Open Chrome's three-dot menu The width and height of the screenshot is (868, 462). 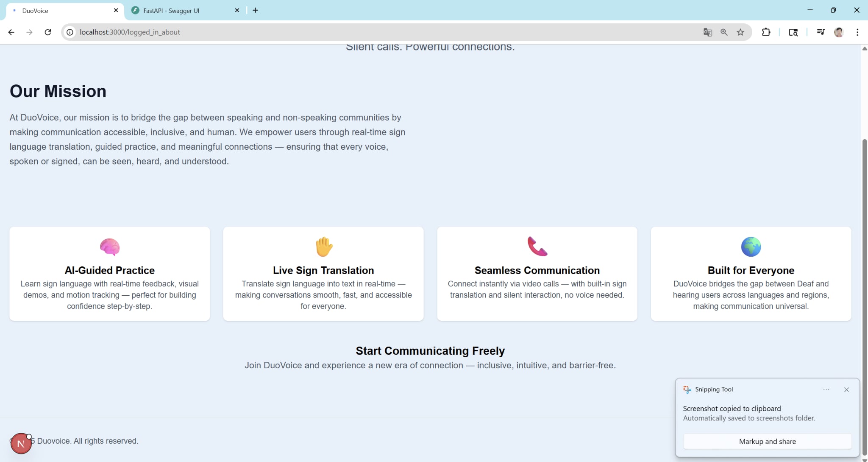click(x=857, y=32)
